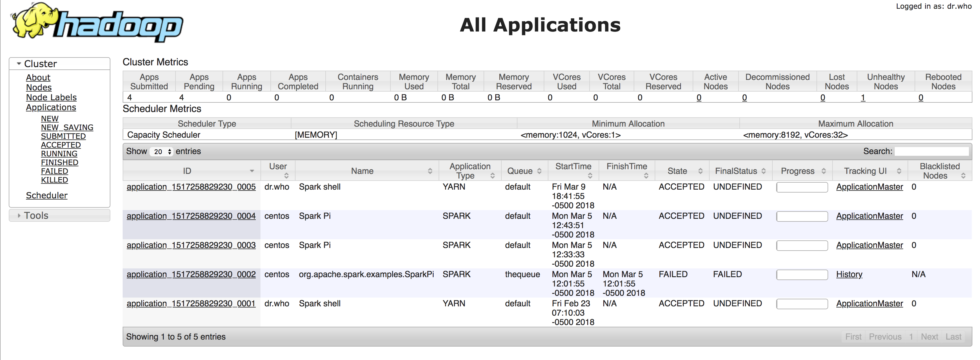Open ApplicationMaster for application 0003

(x=870, y=246)
